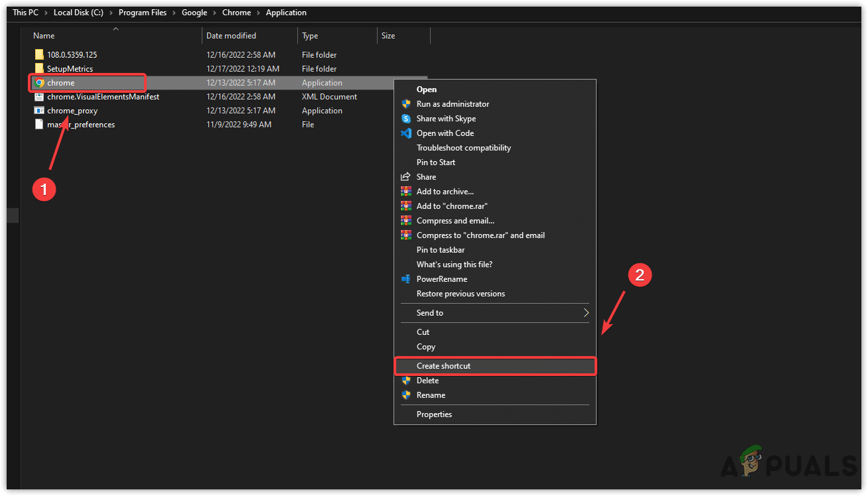
Task: Click the 108.0.5359.125 folder icon
Action: tap(40, 55)
